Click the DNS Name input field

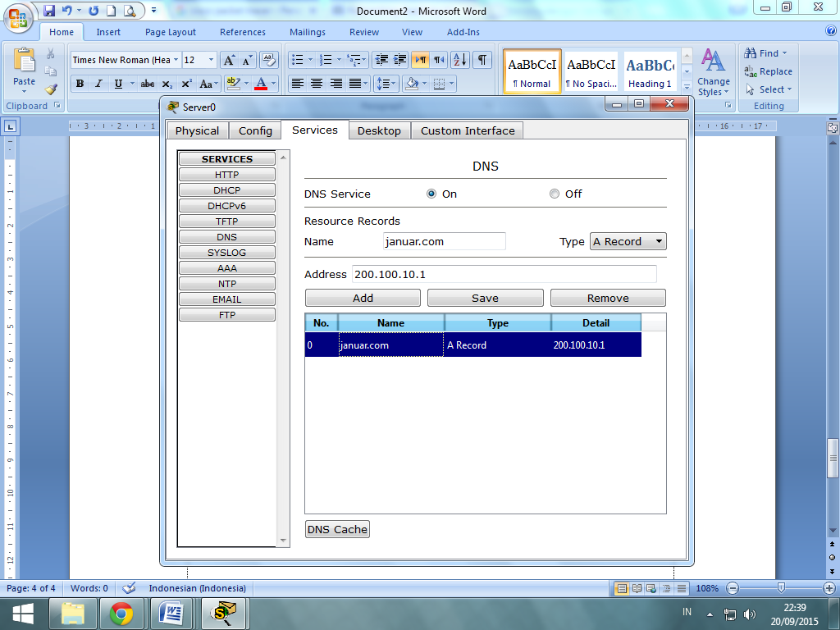(444, 242)
